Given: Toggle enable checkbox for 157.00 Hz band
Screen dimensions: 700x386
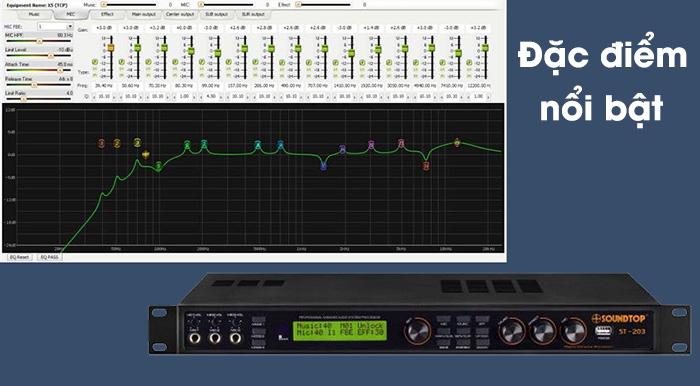Looking at the screenshot, I should pos(229,62).
